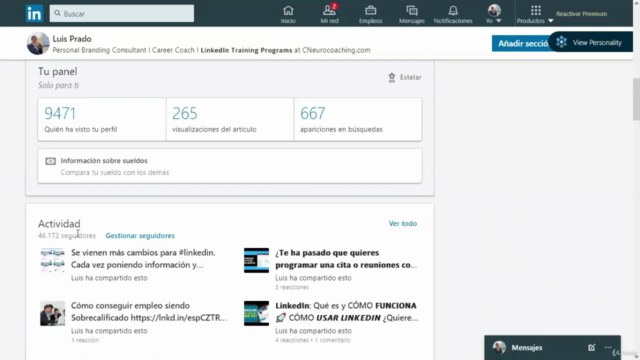Click the page vertical scrollbar thumb
This screenshot has height=360, width=640.
(x=636, y=99)
